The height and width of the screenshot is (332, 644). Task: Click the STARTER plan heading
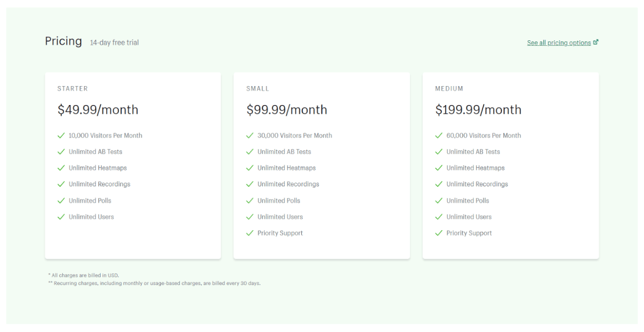72,89
